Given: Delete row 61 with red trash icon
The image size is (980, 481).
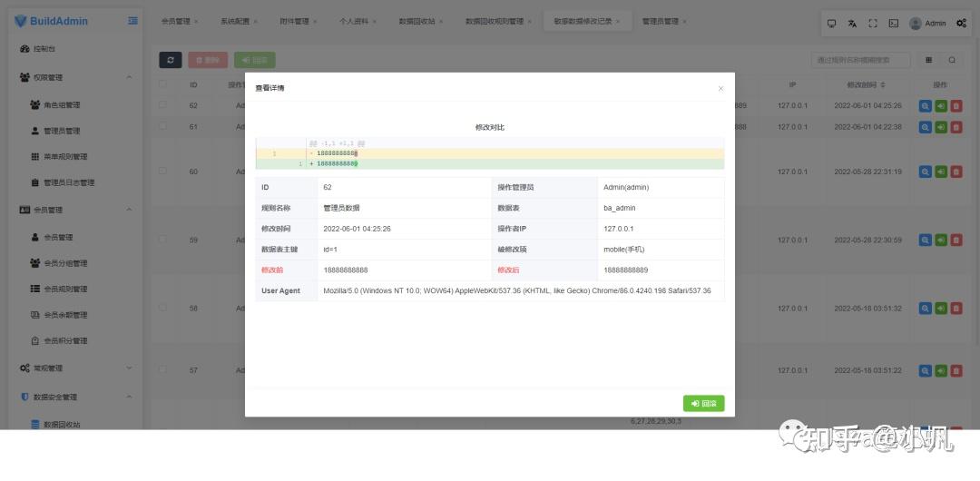Looking at the screenshot, I should coord(956,127).
